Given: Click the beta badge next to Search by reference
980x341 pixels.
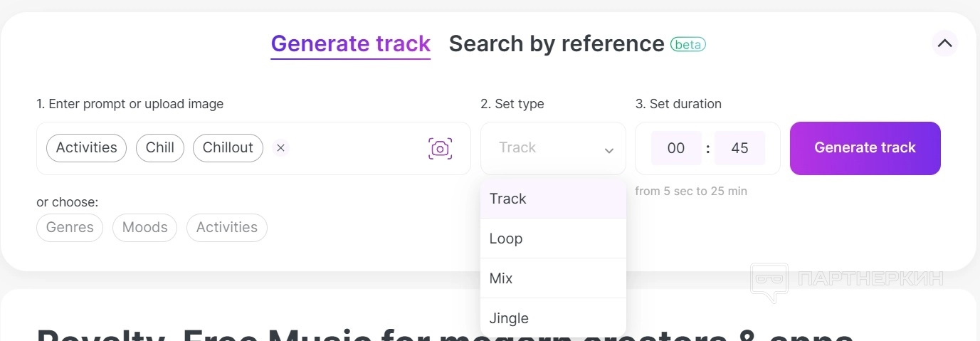Looking at the screenshot, I should 687,44.
